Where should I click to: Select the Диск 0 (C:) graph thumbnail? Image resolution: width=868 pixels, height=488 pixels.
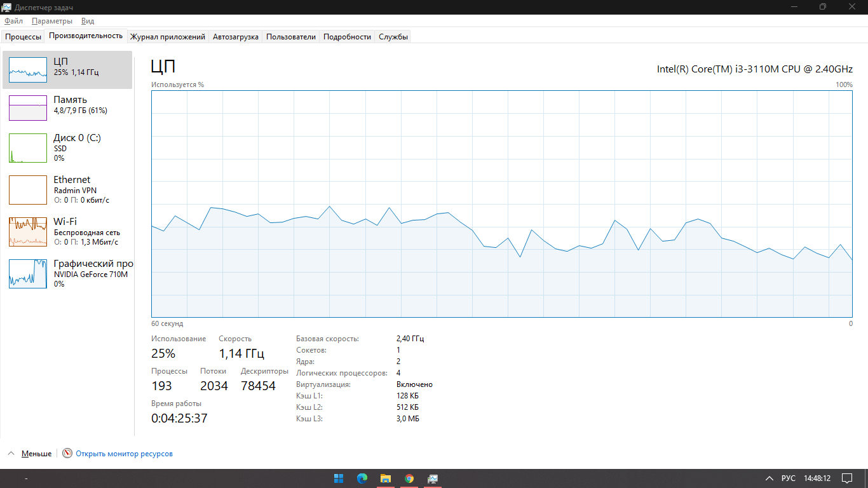pos(28,147)
